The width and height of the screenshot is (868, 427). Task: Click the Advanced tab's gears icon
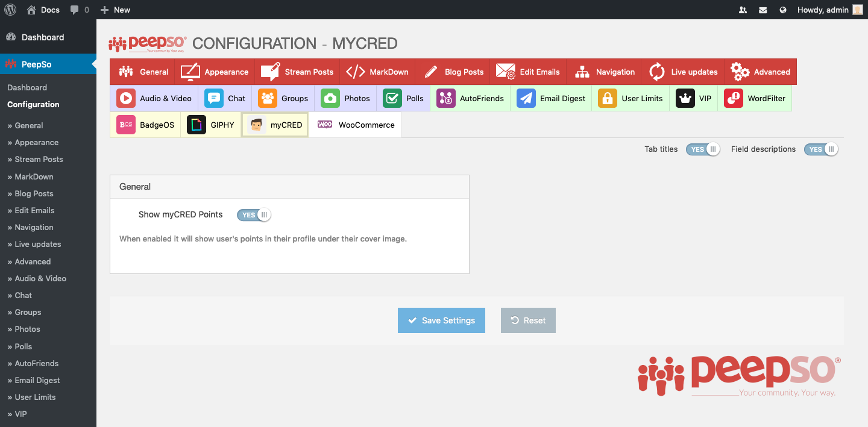click(740, 72)
